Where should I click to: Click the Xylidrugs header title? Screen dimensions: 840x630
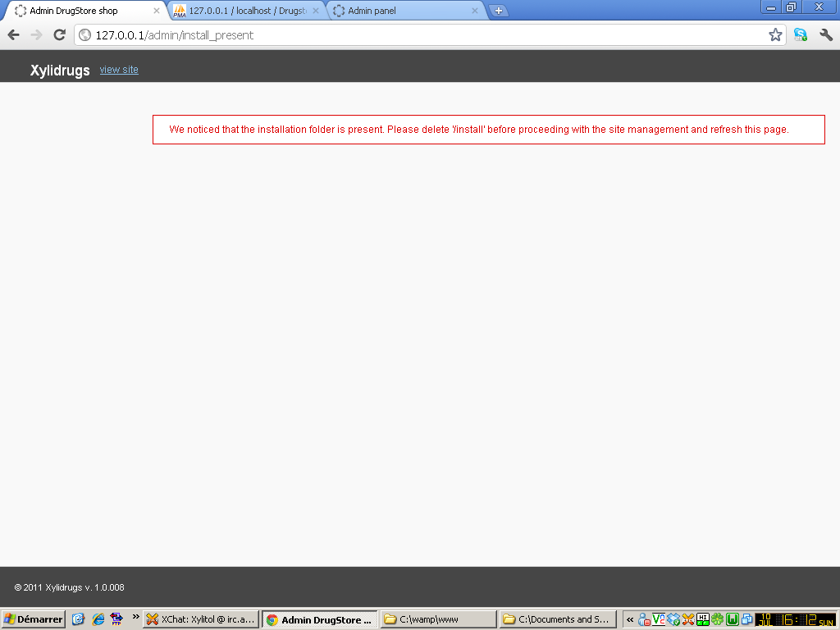(x=60, y=71)
